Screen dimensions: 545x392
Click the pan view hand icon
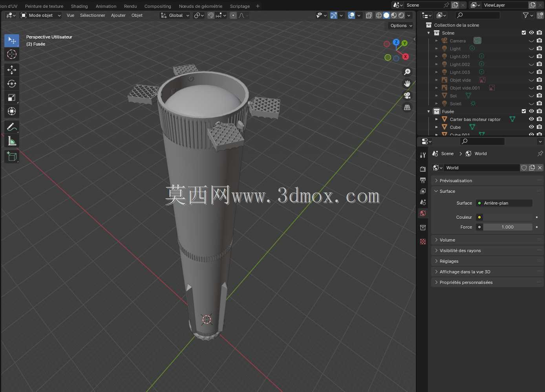click(407, 84)
